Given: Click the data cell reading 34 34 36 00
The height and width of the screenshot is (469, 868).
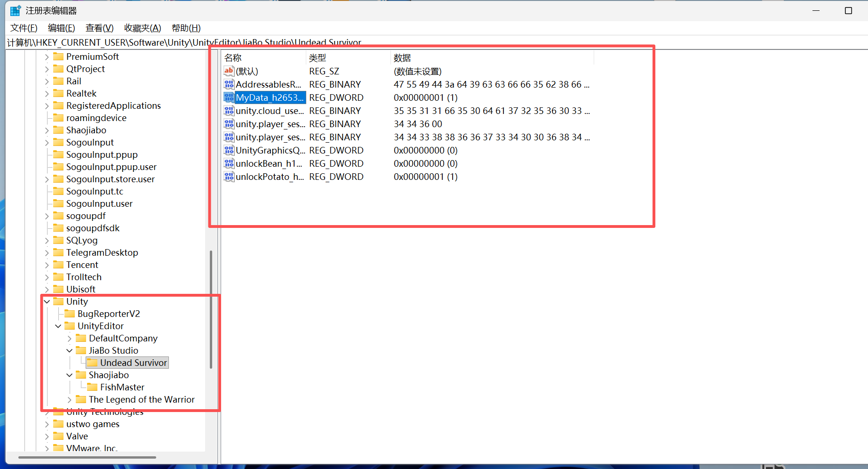Looking at the screenshot, I should pos(418,124).
